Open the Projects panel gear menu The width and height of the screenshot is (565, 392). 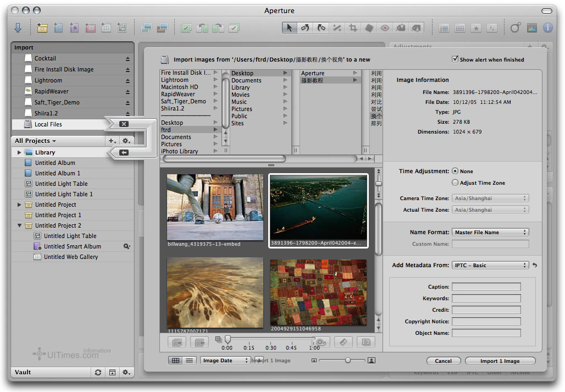pyautogui.click(x=126, y=141)
